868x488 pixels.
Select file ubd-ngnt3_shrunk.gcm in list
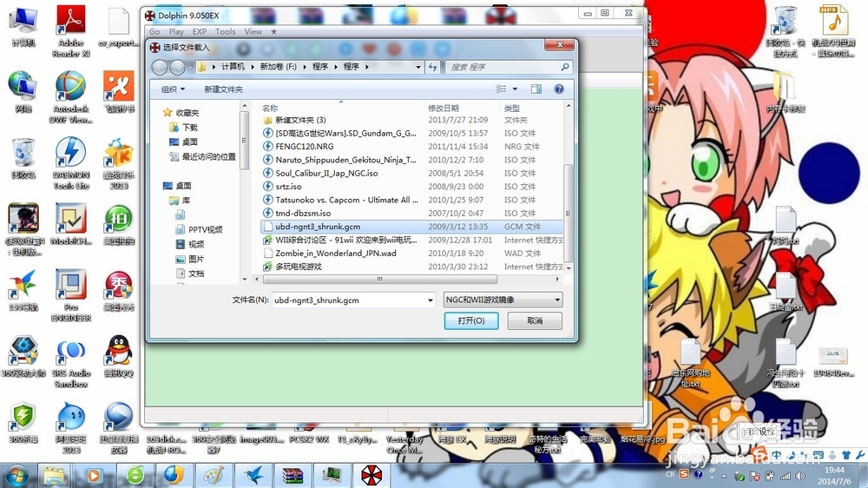(x=411, y=227)
